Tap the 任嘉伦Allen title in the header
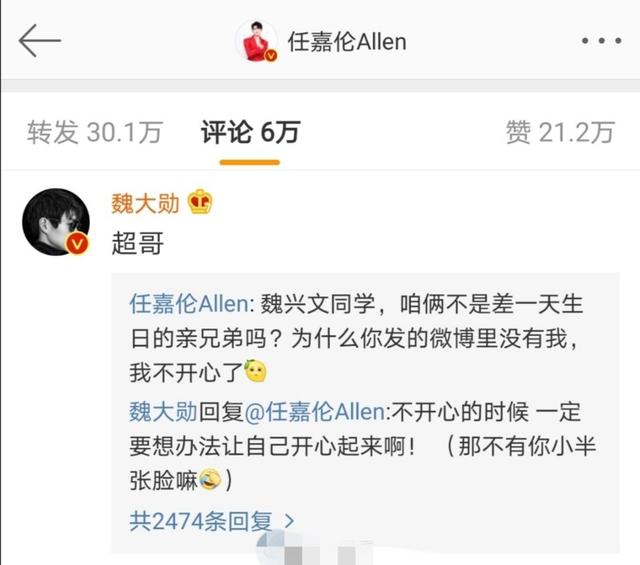This screenshot has height=565, width=640. click(347, 42)
